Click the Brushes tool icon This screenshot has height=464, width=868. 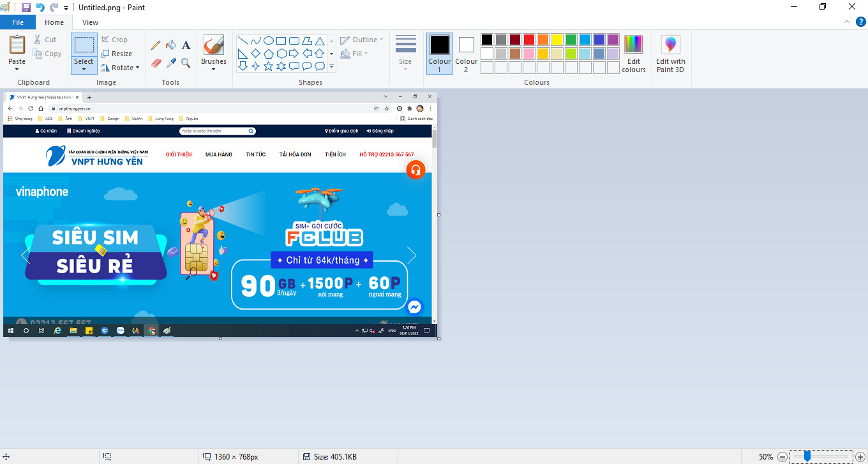214,45
